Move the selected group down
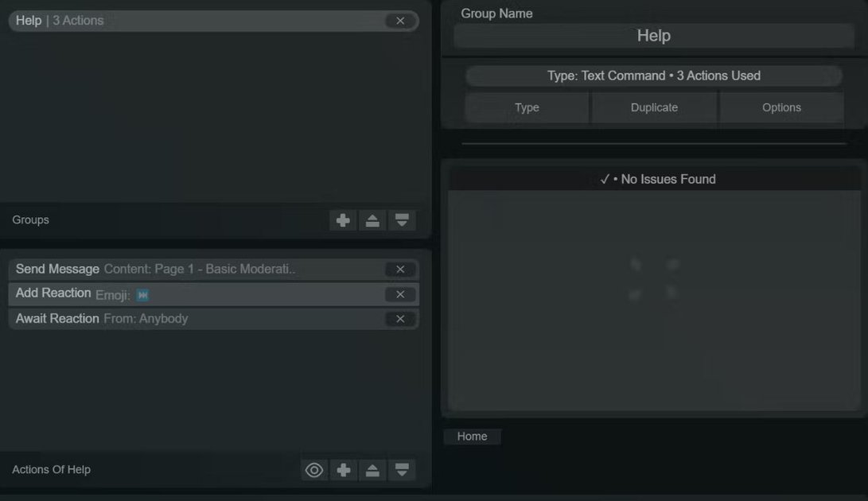 [x=402, y=220]
